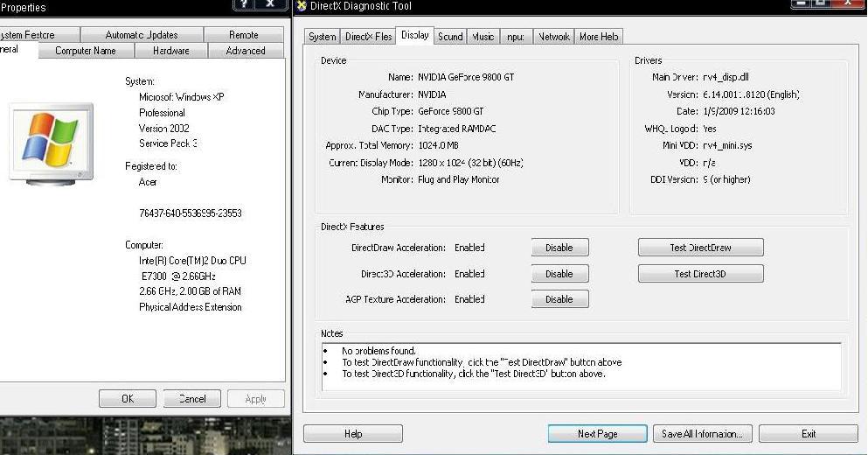Screen dimensions: 868x455
Task: Click the help question mark in Properties title bar
Action: 244,4
